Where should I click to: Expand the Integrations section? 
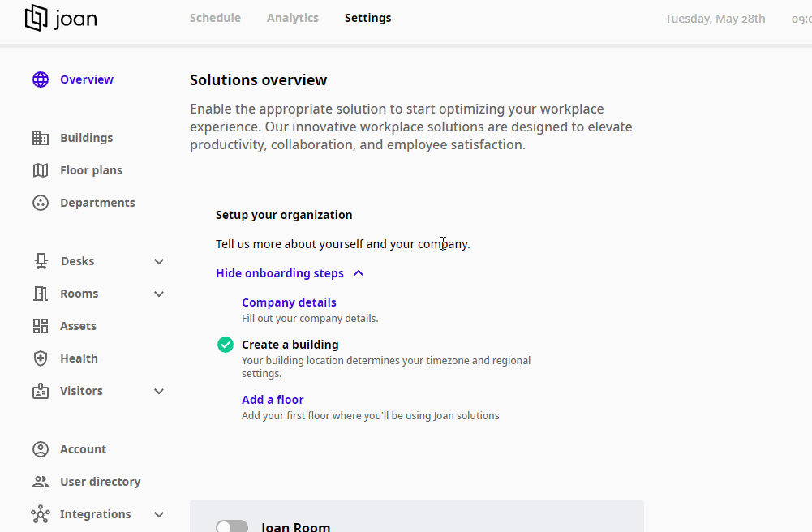point(159,514)
